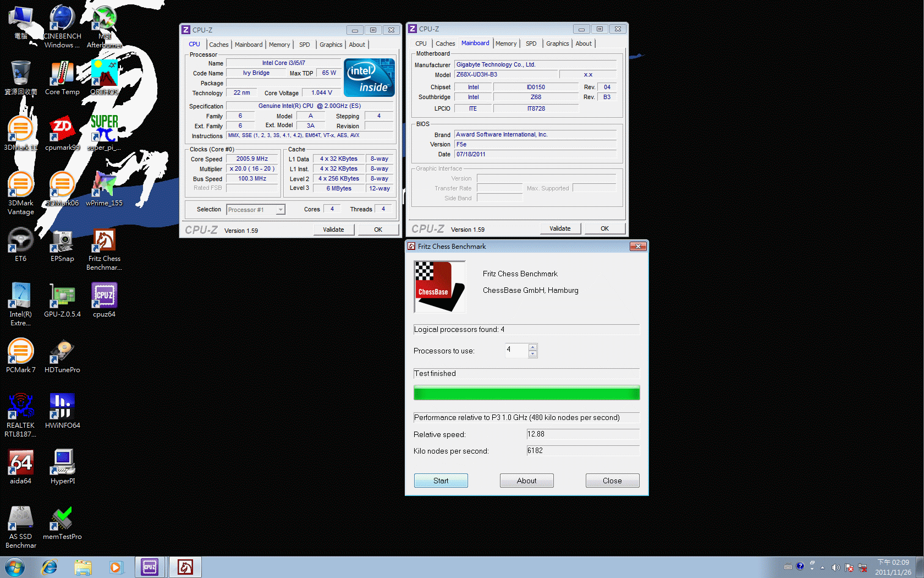Open Memory tab in the CPU-Z processor window
This screenshot has height=578, width=924.
[x=279, y=45]
